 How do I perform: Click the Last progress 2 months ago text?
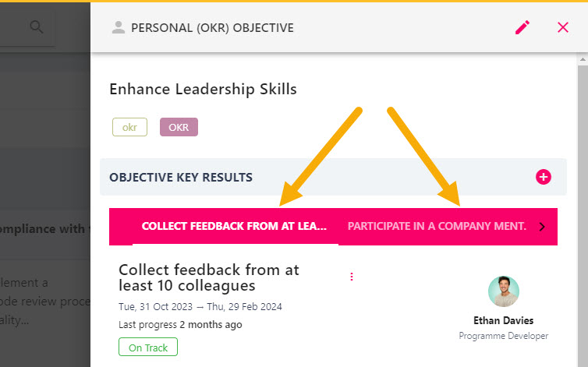coord(180,325)
